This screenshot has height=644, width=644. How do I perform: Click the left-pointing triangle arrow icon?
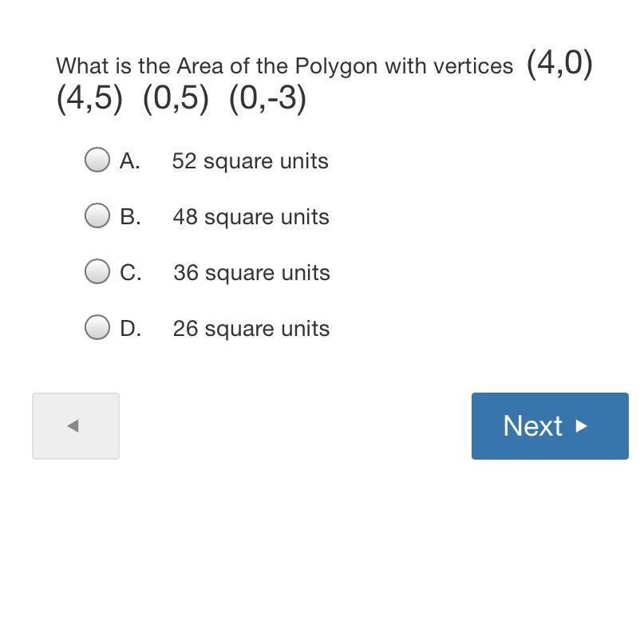73,426
